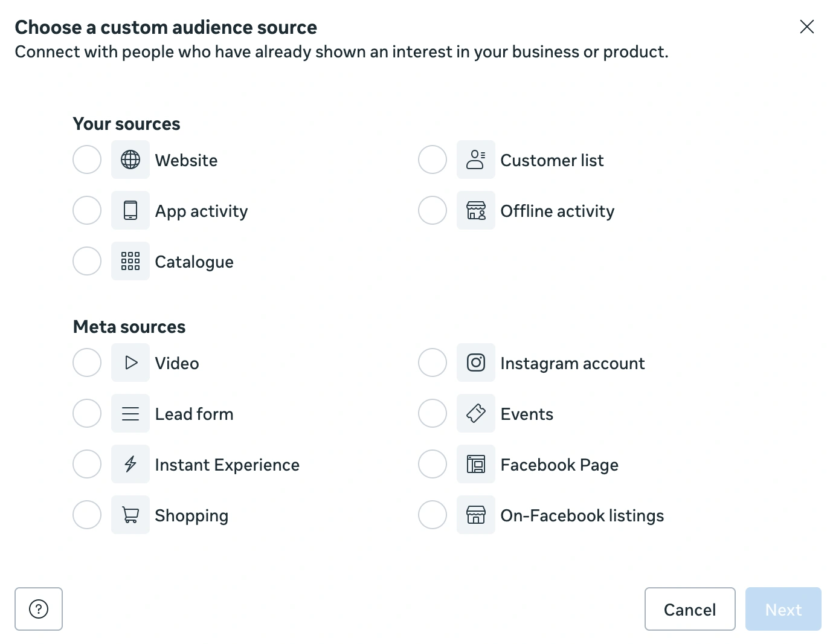Screen dimensions: 830x644
Task: Click the Lead form icon
Action: pos(130,413)
